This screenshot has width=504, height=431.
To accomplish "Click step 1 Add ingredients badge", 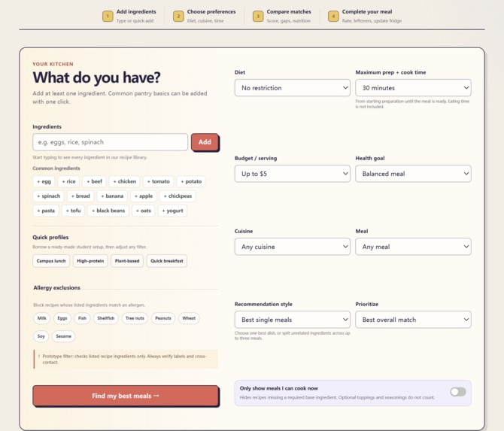I will click(x=108, y=16).
